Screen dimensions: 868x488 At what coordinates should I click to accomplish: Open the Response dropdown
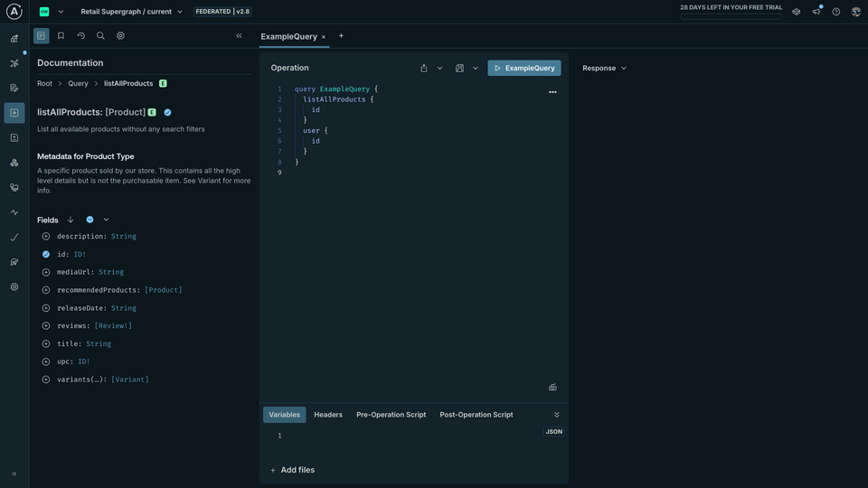(604, 68)
